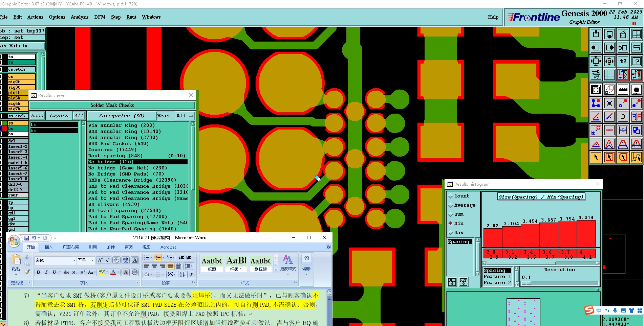Open the wrench and palette settings icon
The height and width of the screenshot is (326, 644).
[x=596, y=75]
